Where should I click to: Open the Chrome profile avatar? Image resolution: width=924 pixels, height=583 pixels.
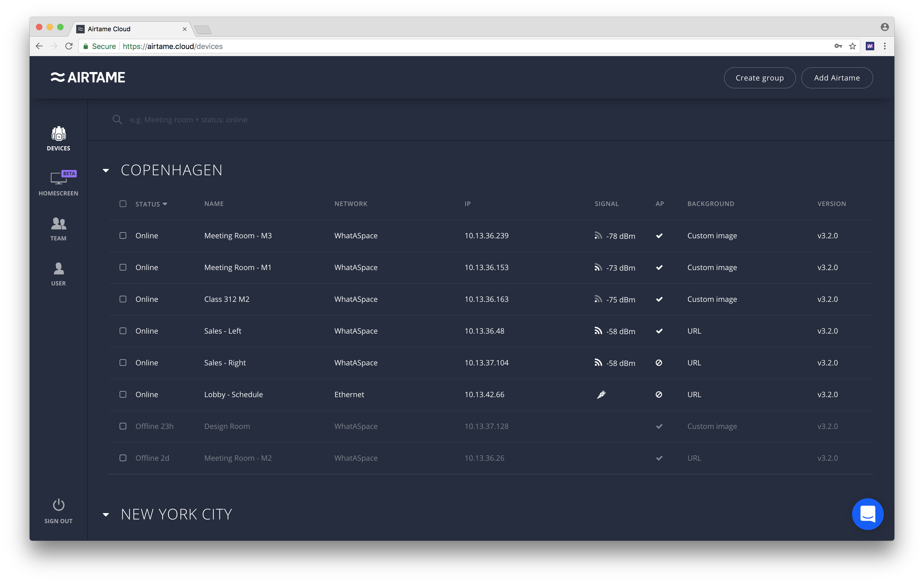click(x=885, y=26)
